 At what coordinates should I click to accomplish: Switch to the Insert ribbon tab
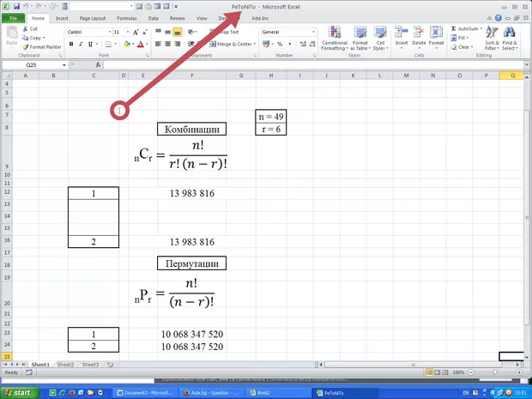[x=62, y=18]
